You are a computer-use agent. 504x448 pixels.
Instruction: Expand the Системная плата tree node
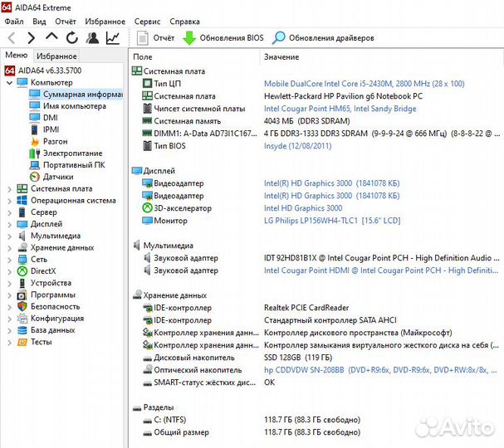pyautogui.click(x=9, y=189)
